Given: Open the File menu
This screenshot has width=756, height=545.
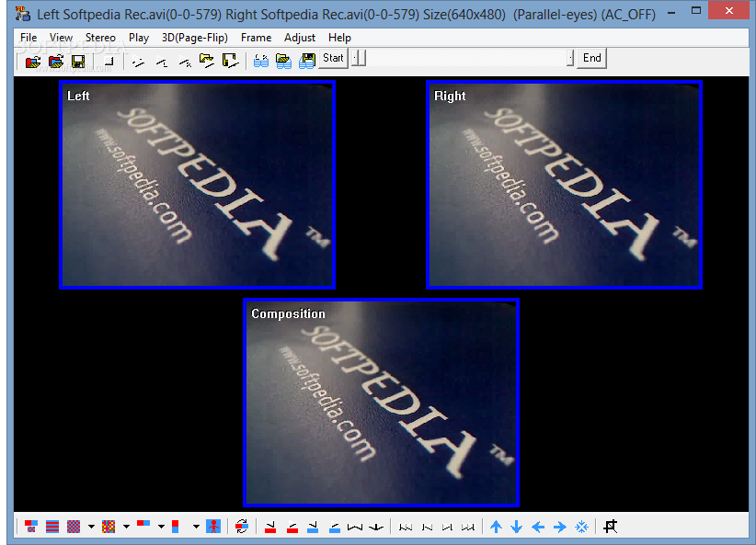Looking at the screenshot, I should pyautogui.click(x=29, y=38).
